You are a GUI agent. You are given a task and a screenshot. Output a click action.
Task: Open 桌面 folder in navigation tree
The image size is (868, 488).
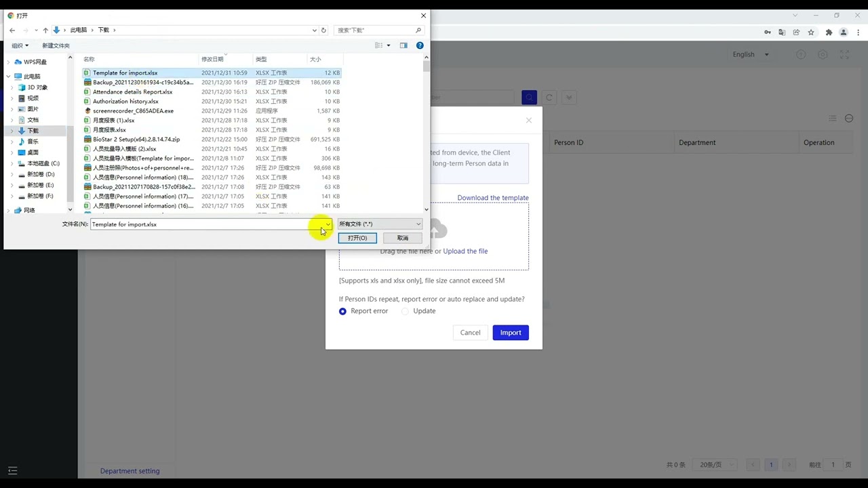point(33,152)
